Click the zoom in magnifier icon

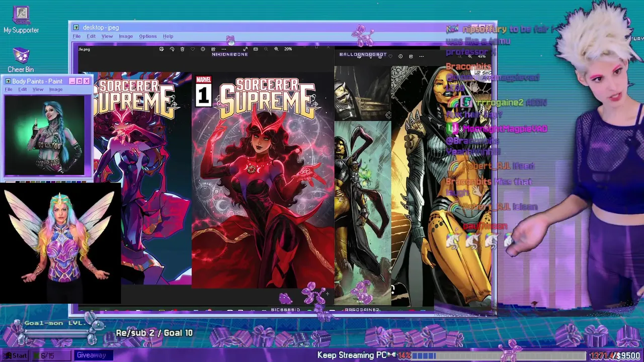pos(276,49)
